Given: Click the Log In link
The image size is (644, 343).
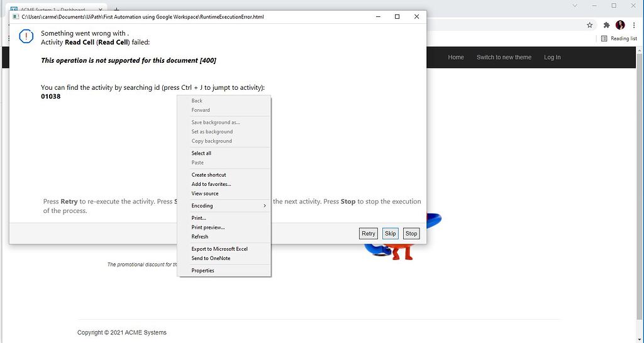Looking at the screenshot, I should (552, 57).
